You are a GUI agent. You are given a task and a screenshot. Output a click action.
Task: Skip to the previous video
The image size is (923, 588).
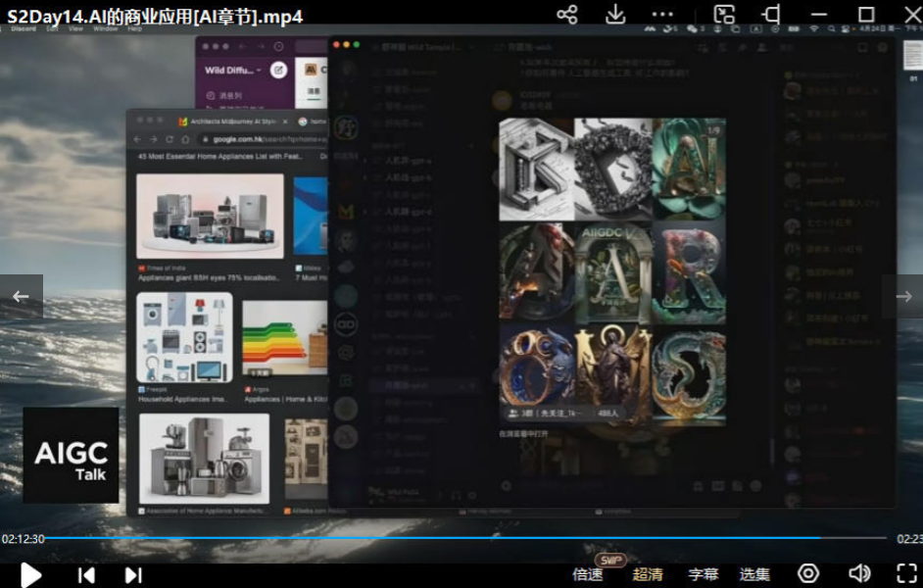pyautogui.click(x=86, y=575)
